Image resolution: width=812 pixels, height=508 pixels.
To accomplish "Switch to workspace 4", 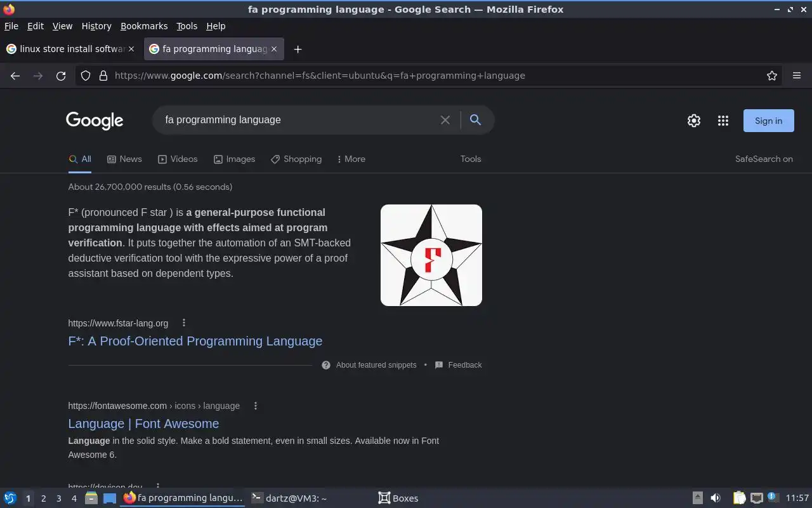I will [74, 498].
